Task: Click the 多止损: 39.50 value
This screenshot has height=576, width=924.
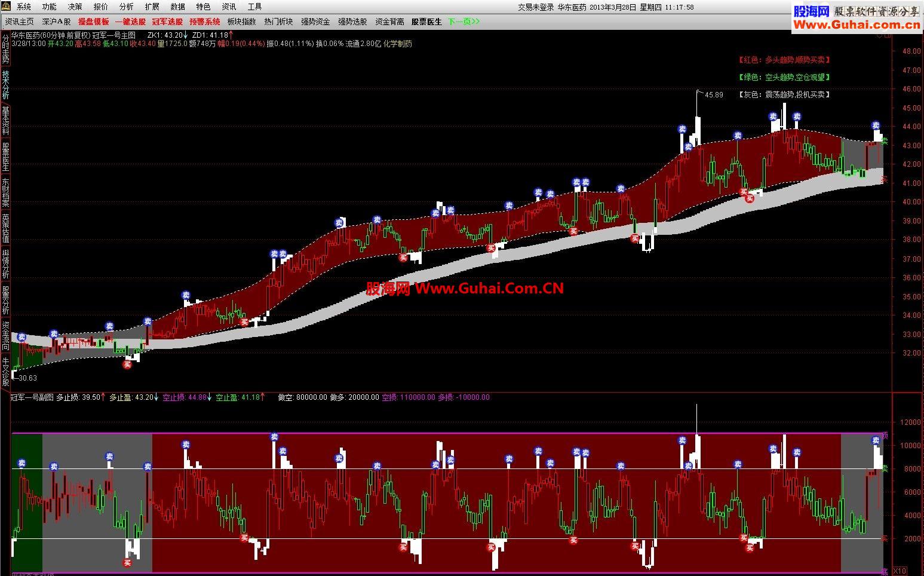Action: click(81, 397)
